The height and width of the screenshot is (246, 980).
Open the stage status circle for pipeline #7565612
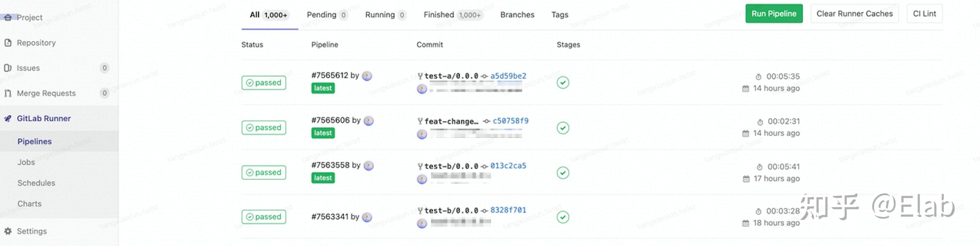[x=563, y=83]
